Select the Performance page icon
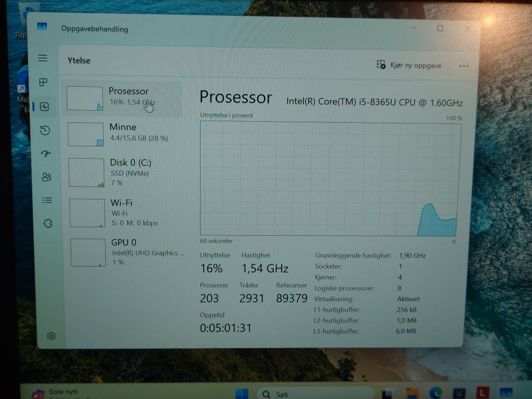Screen dimensions: 532x399 [44, 107]
